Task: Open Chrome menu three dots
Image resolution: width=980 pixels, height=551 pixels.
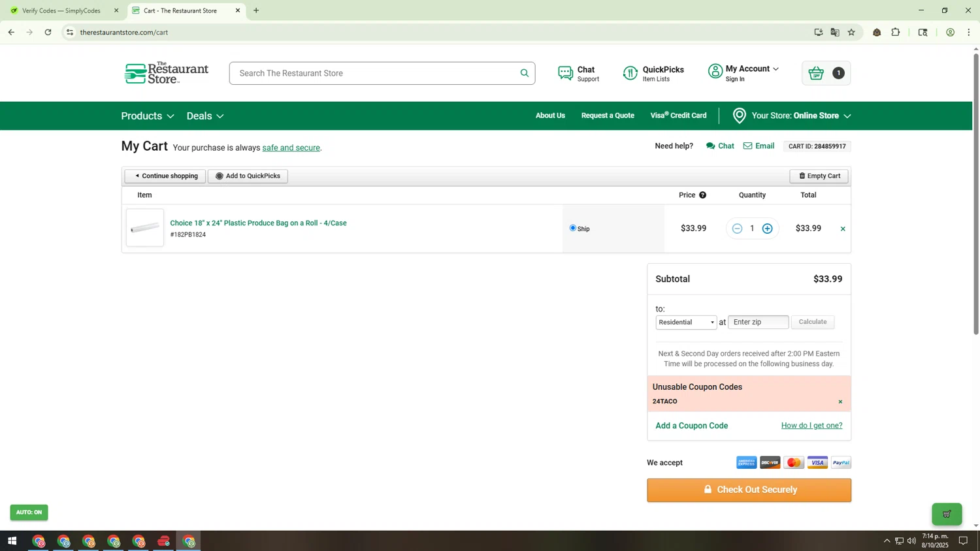Action: tap(969, 32)
